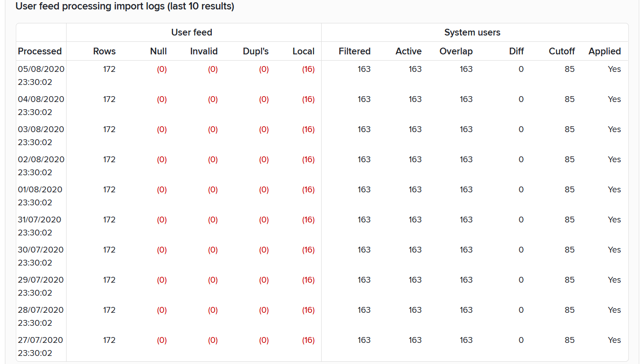Click the Cutoff column header
This screenshot has height=364, width=641.
(562, 51)
